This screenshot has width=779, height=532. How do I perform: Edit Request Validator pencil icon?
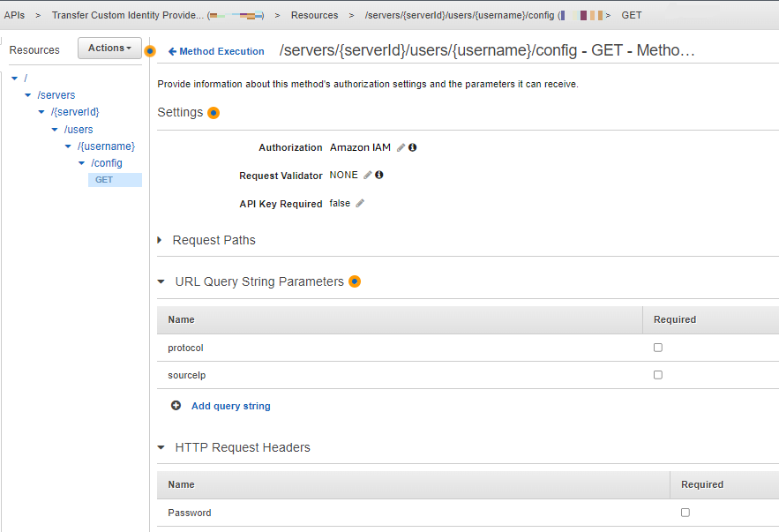(x=368, y=176)
